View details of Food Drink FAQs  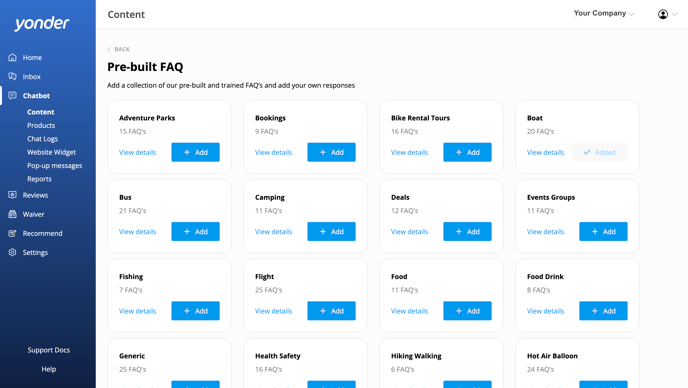click(545, 311)
